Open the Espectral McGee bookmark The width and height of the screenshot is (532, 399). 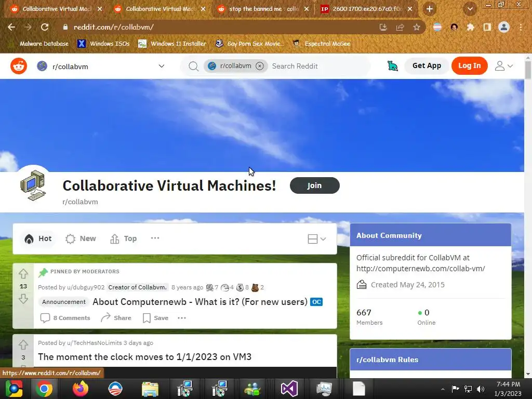pos(322,44)
